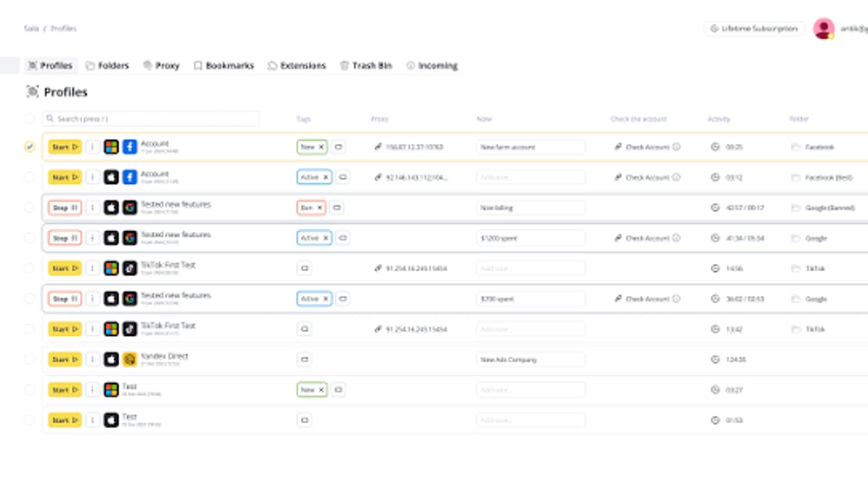
Task: Click the New Ads Company note field
Action: pyautogui.click(x=531, y=359)
